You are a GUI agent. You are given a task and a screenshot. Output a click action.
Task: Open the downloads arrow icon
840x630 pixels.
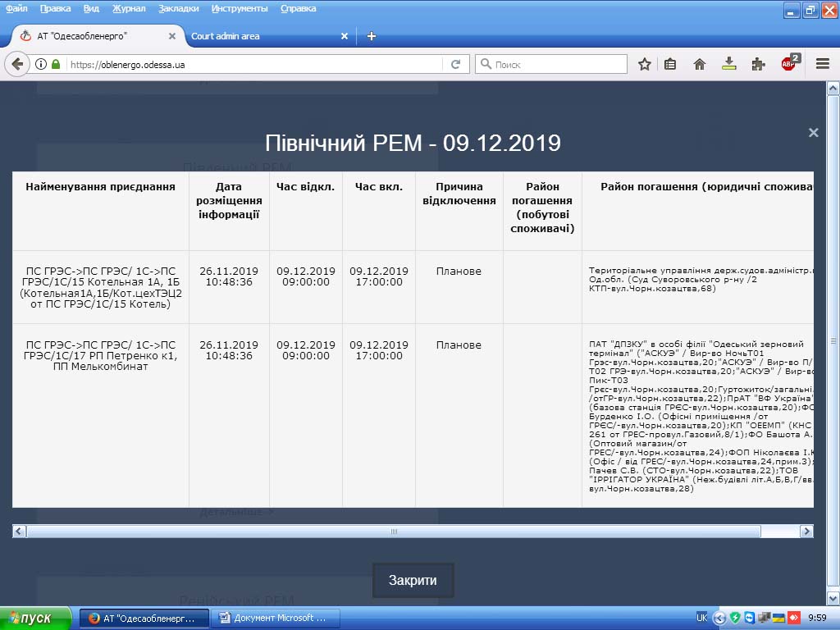click(x=728, y=64)
